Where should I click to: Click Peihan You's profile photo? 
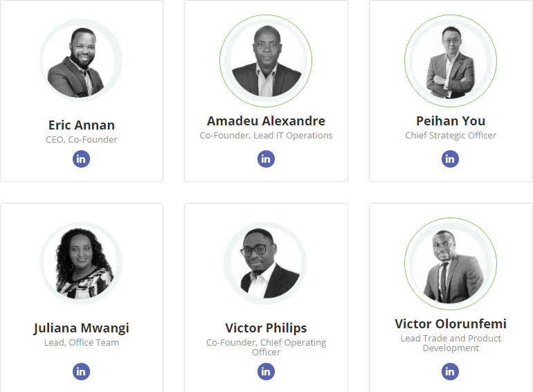coord(451,61)
